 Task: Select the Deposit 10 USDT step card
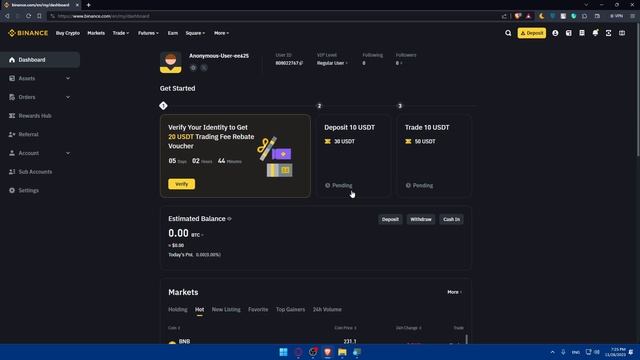tap(353, 156)
